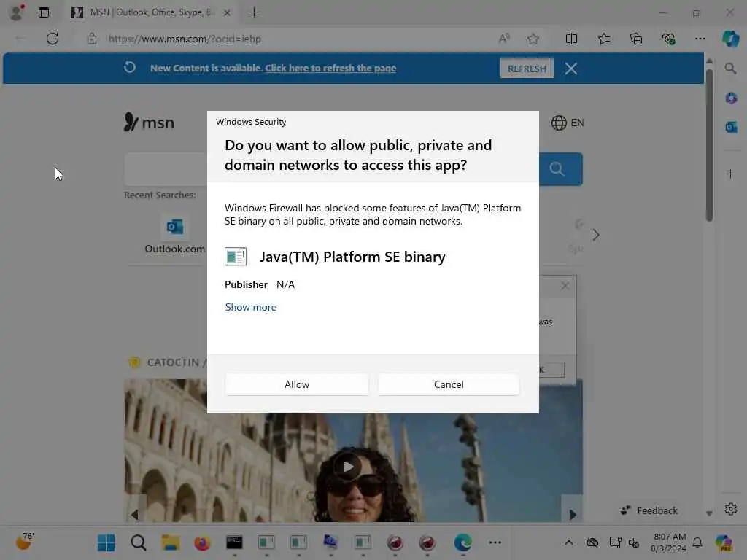
Task: Open Favorites list icon
Action: pos(603,39)
